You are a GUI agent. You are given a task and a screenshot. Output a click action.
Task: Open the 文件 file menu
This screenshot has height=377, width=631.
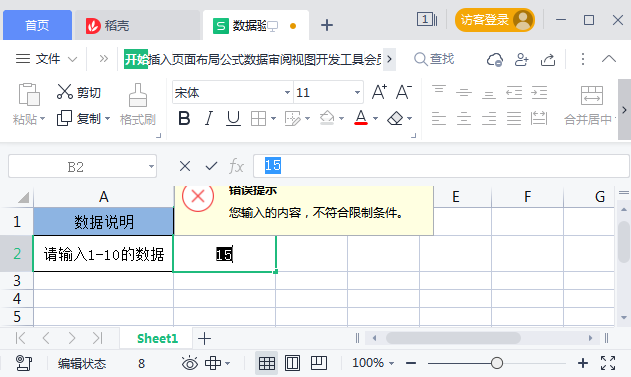click(x=46, y=59)
